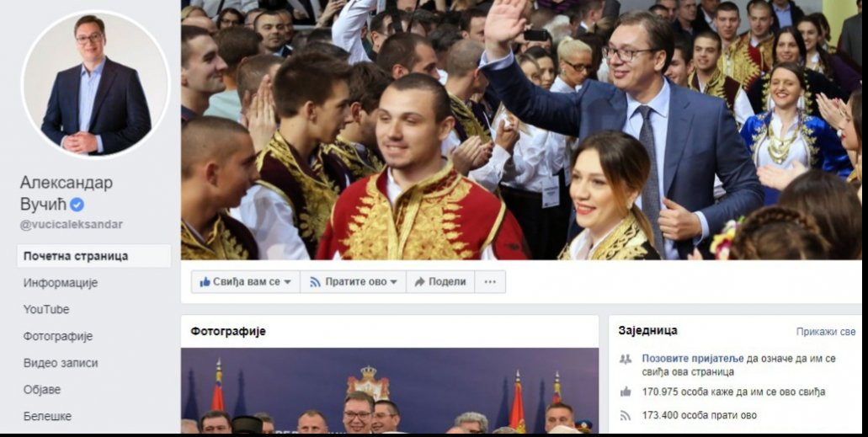Image resolution: width=868 pixels, height=437 pixels.
Task: Expand the Свиђа вам се dropdown arrow
Action: click(287, 282)
